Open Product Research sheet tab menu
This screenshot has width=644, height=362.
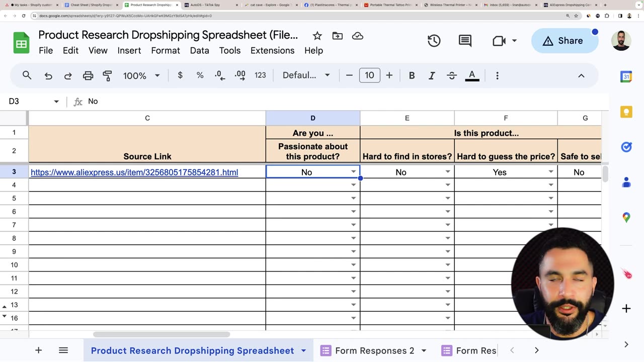303,351
